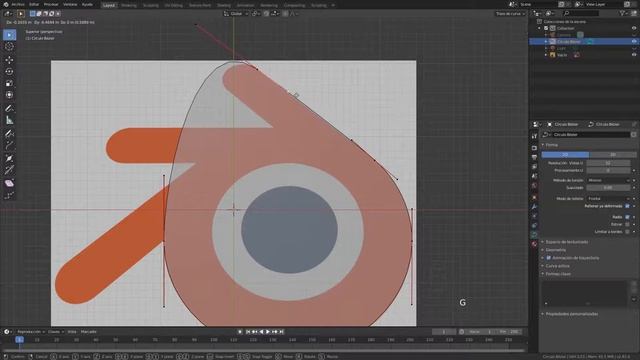This screenshot has width=640, height=360.
Task: Select the Annotate tool
Action: (x=9, y=108)
